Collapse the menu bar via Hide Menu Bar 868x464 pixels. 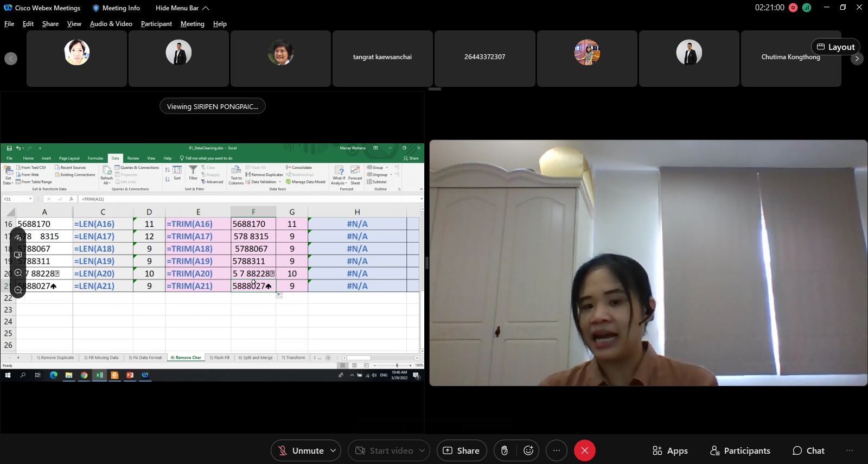(x=182, y=8)
